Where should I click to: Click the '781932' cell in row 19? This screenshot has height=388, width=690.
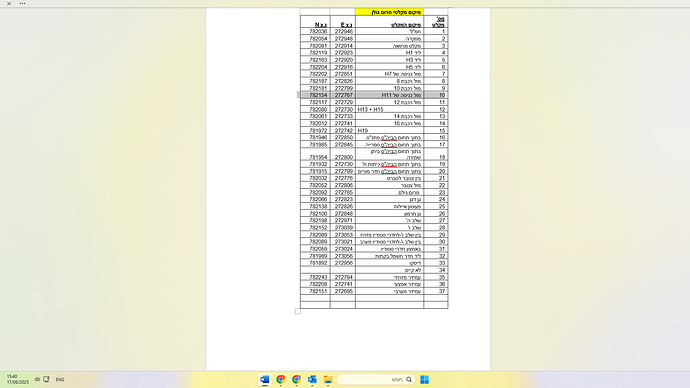(315, 164)
